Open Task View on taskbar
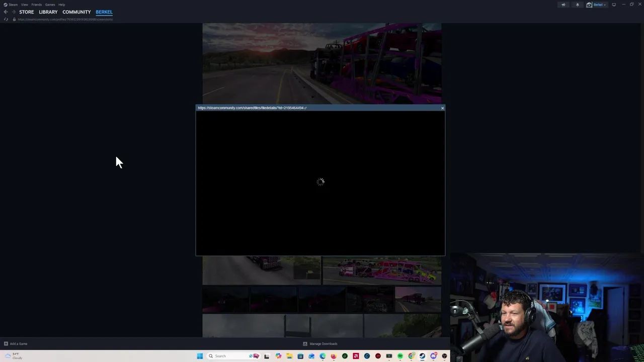This screenshot has height=362, width=644. pyautogui.click(x=267, y=356)
